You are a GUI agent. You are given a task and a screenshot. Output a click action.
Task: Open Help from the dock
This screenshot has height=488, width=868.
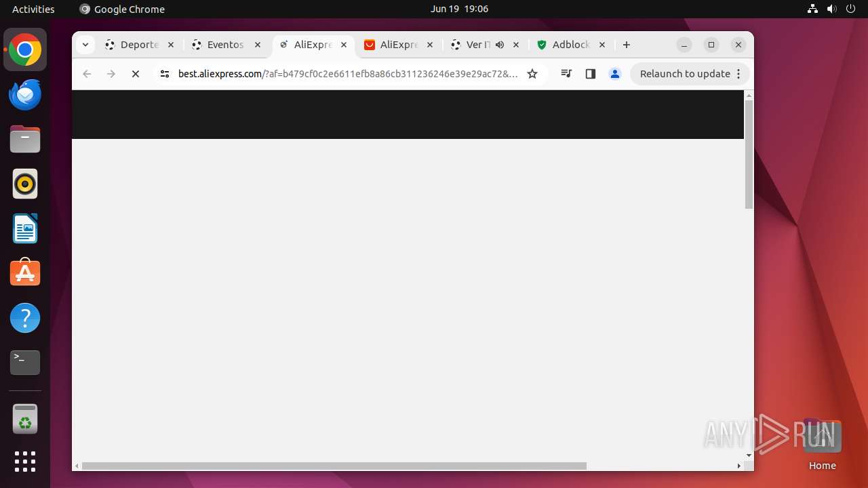(x=25, y=318)
